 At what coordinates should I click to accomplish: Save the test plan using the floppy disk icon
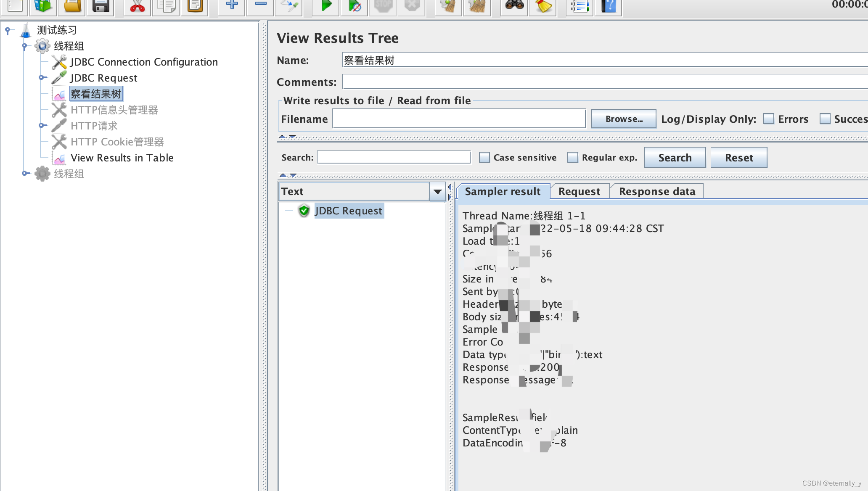point(100,6)
